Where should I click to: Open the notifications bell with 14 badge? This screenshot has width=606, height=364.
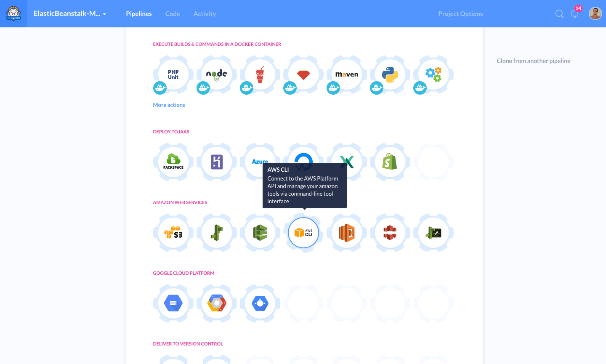[x=575, y=13]
